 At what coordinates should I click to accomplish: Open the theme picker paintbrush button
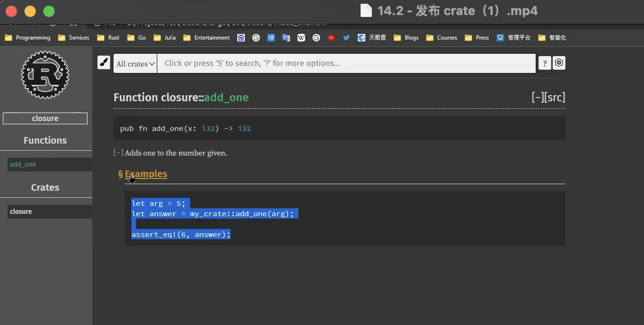(x=104, y=63)
